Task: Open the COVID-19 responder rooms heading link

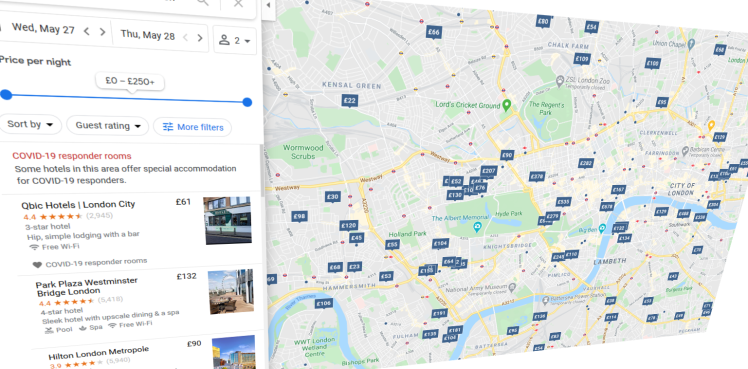Action: 72,156
